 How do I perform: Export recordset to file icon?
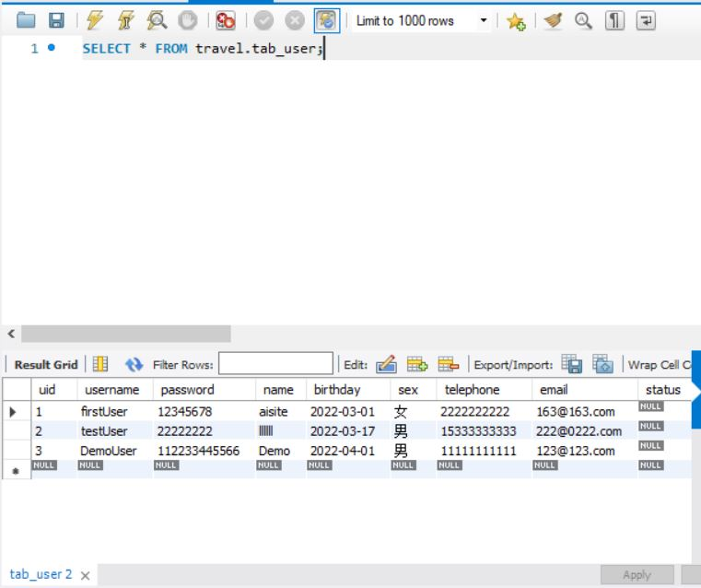[x=571, y=363]
